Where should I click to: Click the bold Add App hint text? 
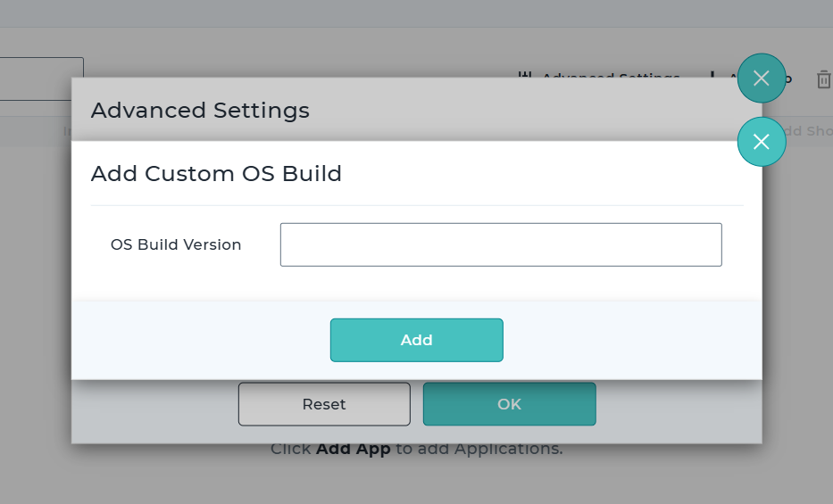click(353, 449)
